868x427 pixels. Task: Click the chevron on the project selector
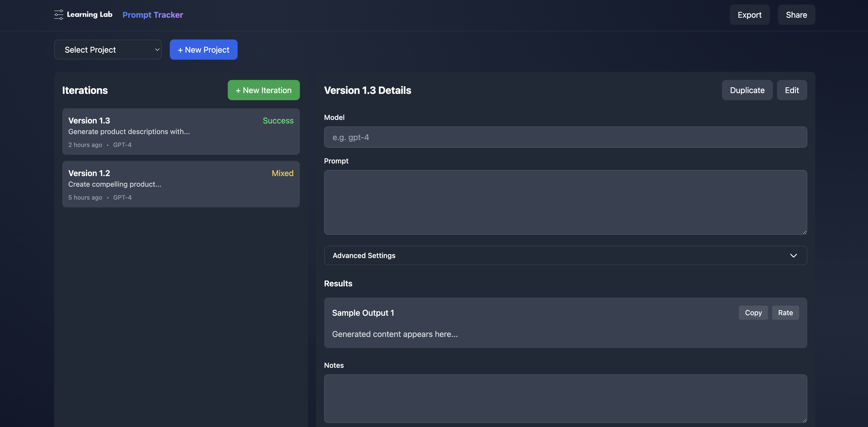click(156, 50)
